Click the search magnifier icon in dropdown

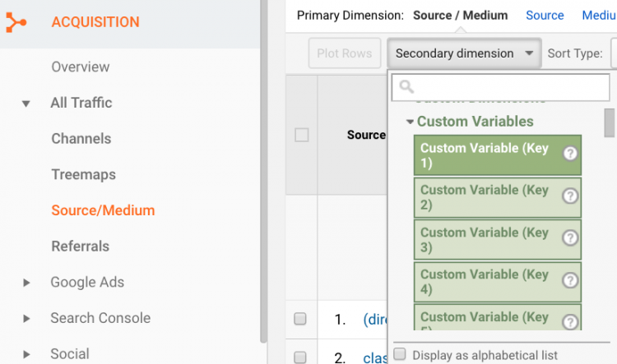coord(406,86)
